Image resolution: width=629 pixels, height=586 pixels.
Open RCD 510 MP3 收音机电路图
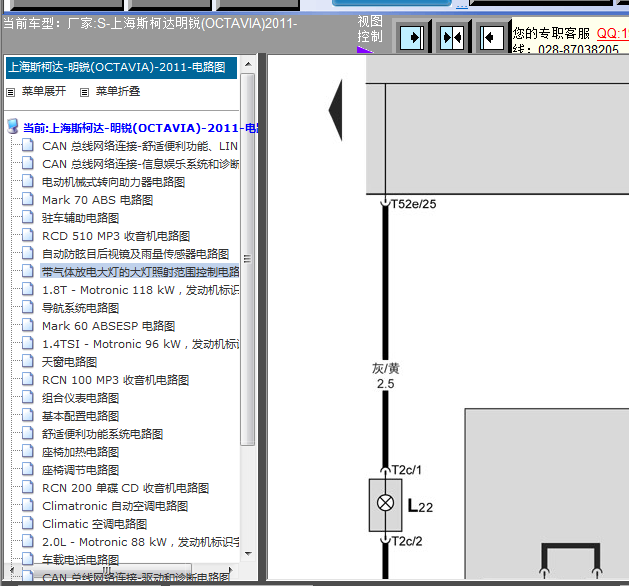tap(116, 236)
